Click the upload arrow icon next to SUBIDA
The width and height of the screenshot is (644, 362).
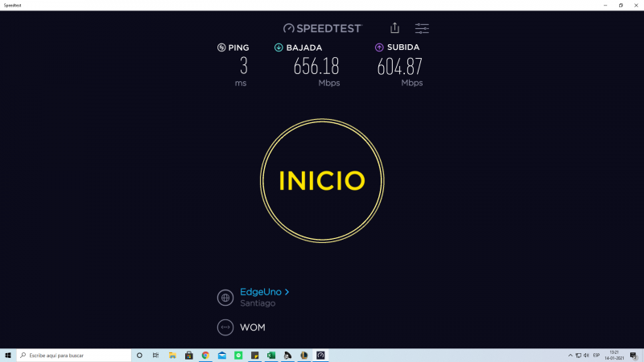(379, 47)
